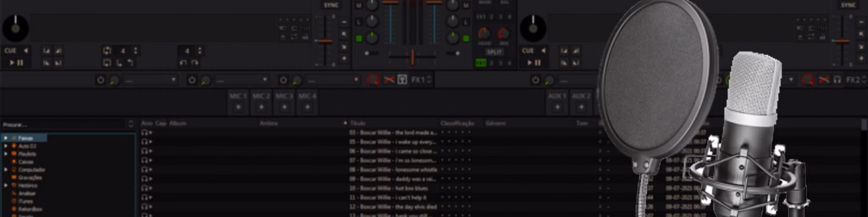Add MIC 4 with its plus button
The height and width of the screenshot is (217, 868).
(307, 107)
